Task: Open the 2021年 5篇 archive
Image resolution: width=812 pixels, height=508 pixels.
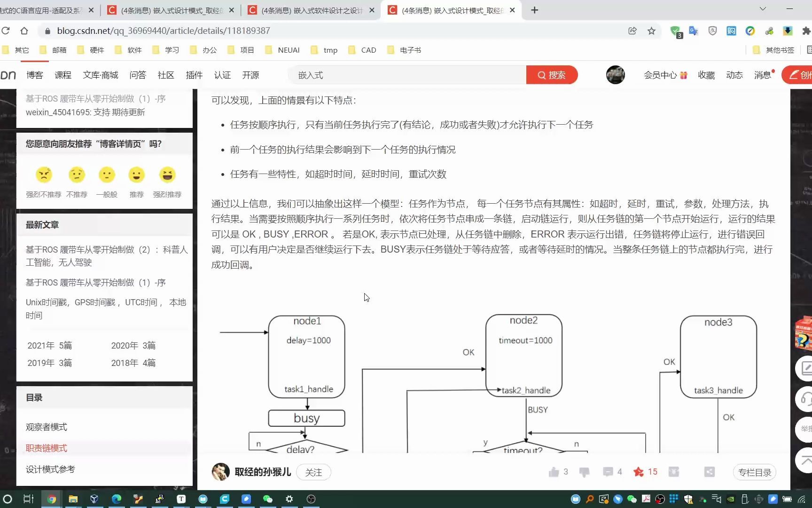Action: 50,345
